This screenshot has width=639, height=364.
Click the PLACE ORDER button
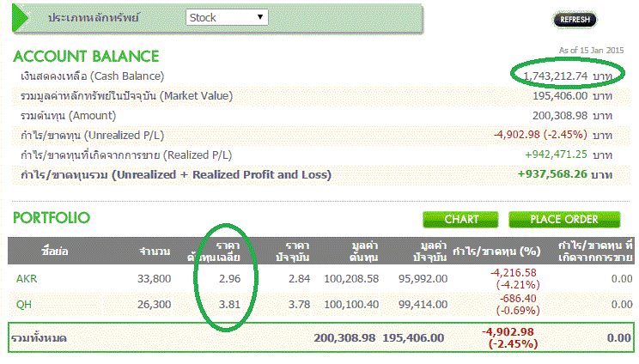564,219
